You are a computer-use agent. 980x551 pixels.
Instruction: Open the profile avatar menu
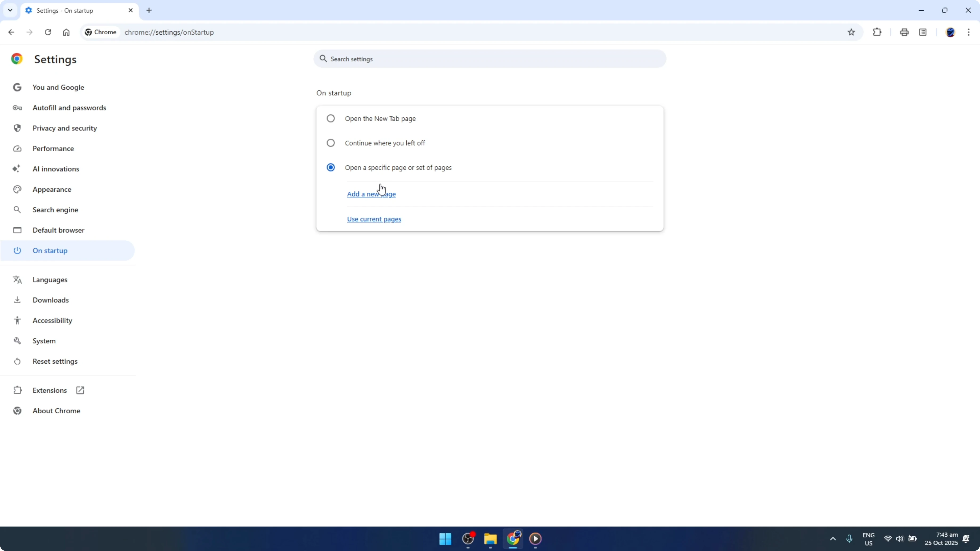(x=950, y=32)
